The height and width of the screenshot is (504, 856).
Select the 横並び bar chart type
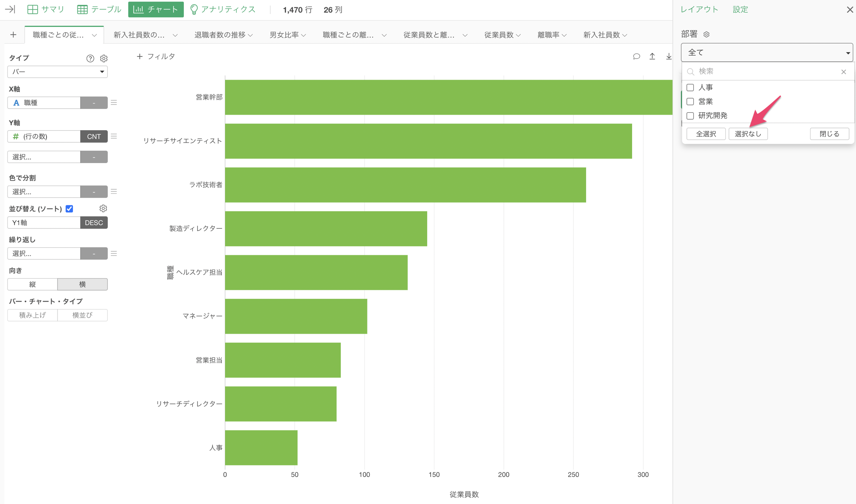tap(82, 315)
